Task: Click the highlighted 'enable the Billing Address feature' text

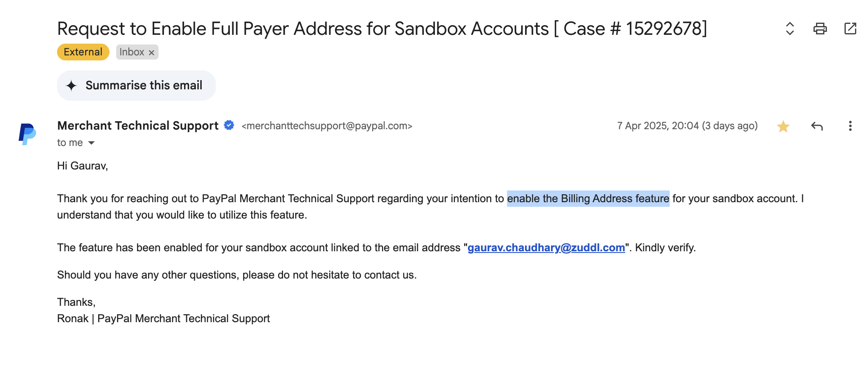Action: click(588, 198)
